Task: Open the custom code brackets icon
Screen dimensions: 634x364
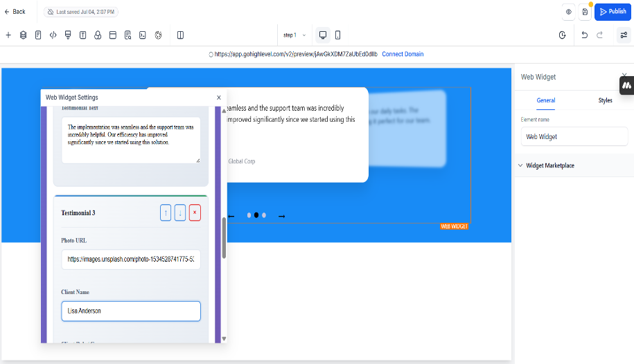Action: point(53,35)
